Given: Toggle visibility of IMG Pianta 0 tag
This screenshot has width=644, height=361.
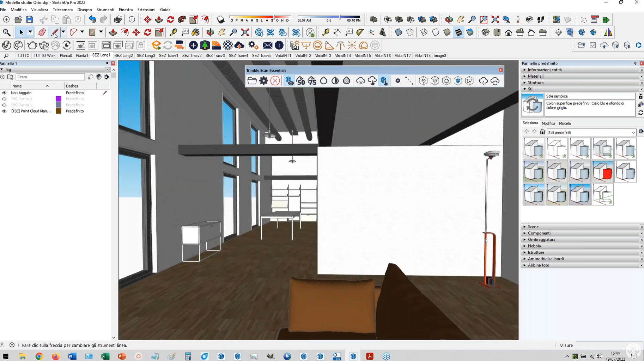Looking at the screenshot, I should pyautogui.click(x=4, y=99).
